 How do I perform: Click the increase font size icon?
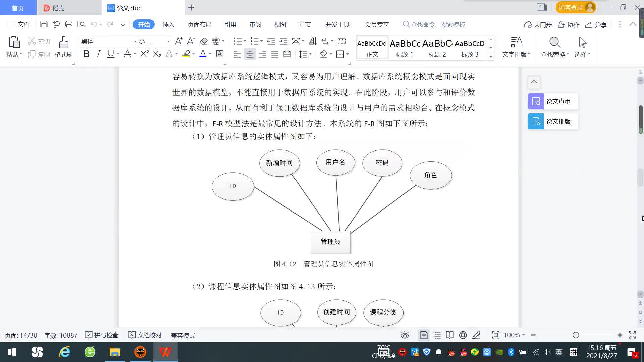(x=179, y=41)
